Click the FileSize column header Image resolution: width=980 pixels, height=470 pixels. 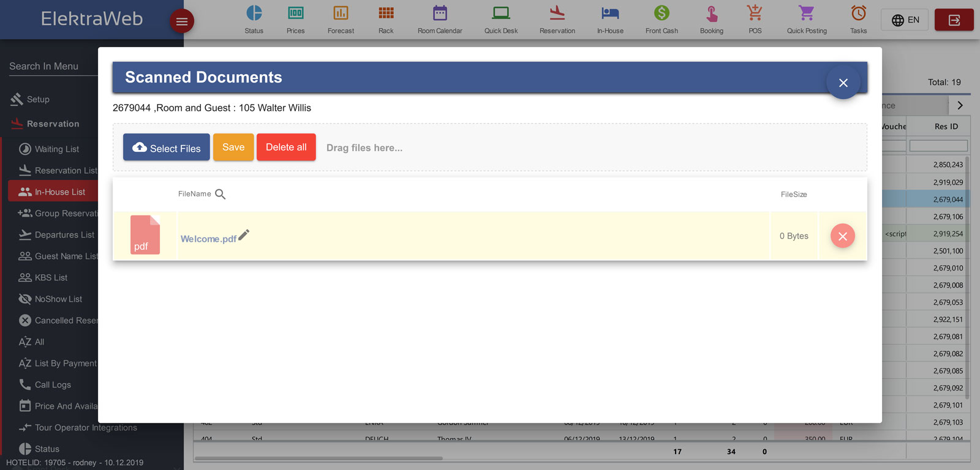point(794,194)
